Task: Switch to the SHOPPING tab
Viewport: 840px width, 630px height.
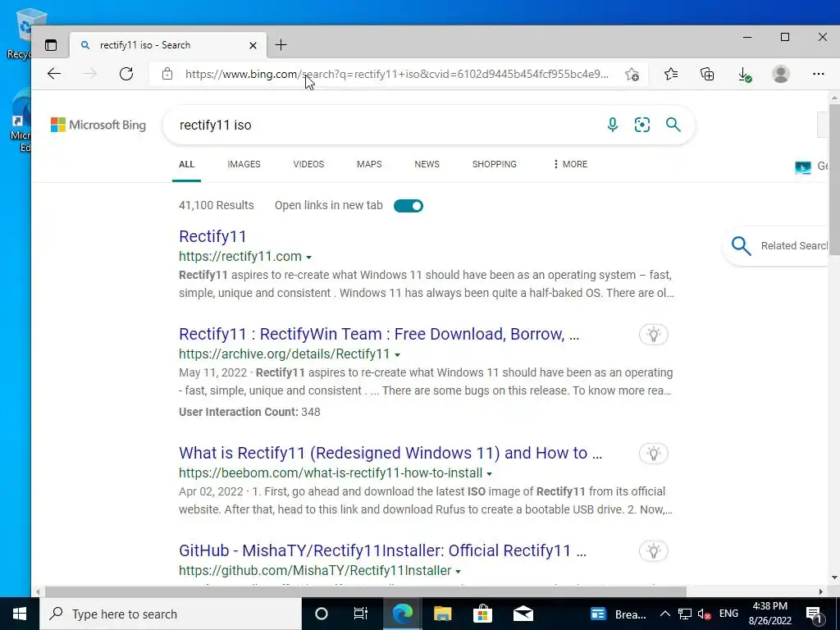Action: pos(494,164)
